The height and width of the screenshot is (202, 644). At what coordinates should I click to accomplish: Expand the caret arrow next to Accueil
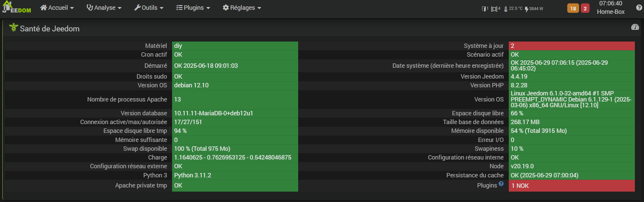72,8
